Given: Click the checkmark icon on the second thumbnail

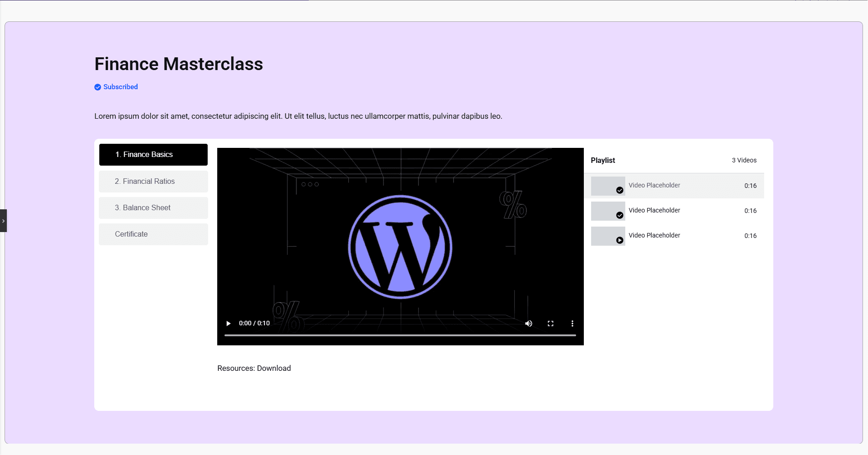Looking at the screenshot, I should [x=620, y=215].
